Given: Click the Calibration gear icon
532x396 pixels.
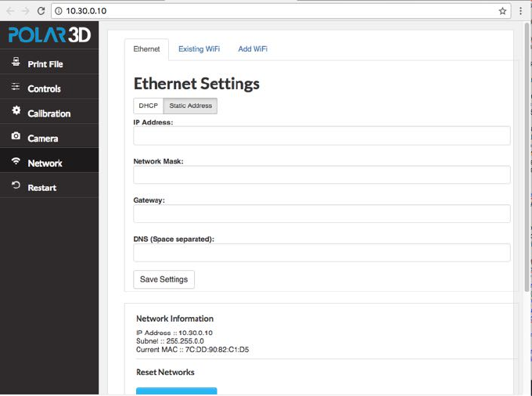Looking at the screenshot, I should click(x=16, y=112).
